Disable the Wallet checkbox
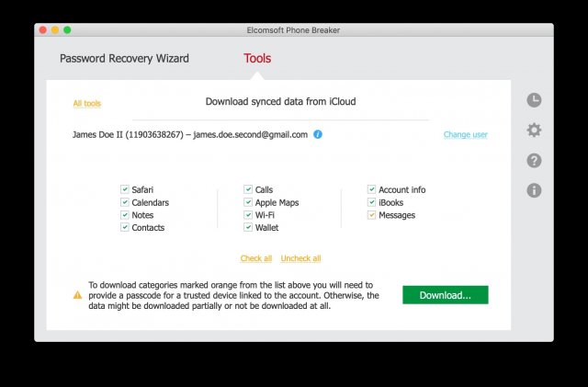 click(x=248, y=227)
